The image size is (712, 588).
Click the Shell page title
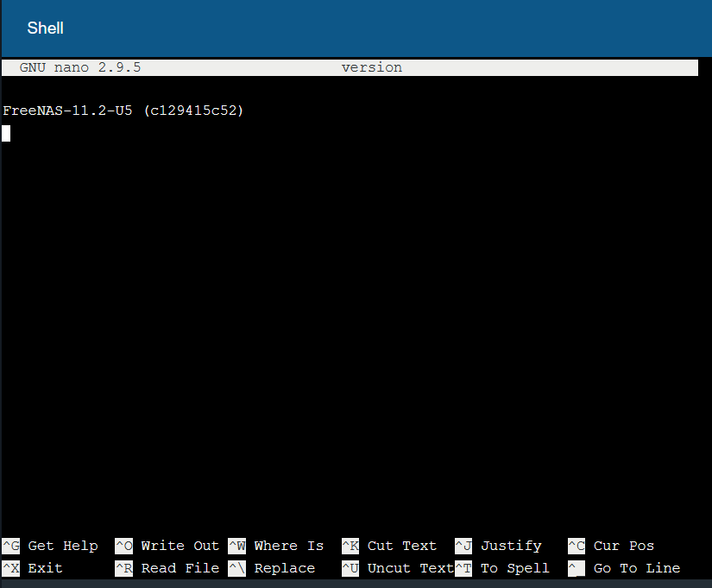pos(45,28)
